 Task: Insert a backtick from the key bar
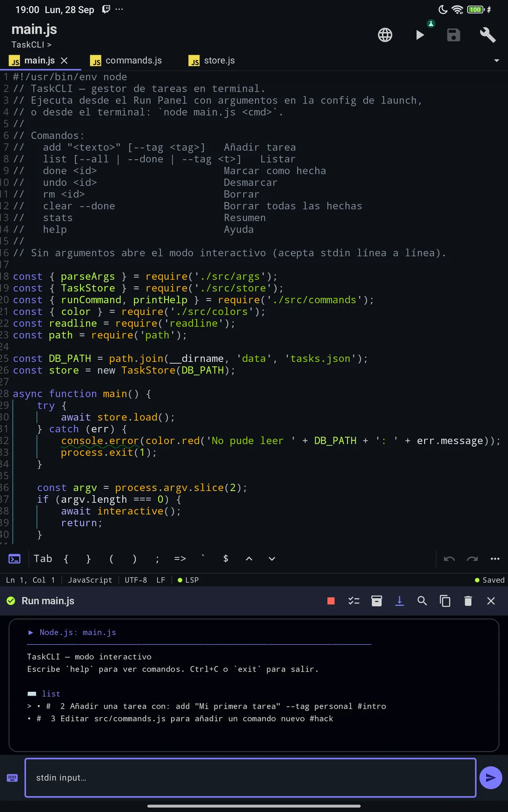203,558
